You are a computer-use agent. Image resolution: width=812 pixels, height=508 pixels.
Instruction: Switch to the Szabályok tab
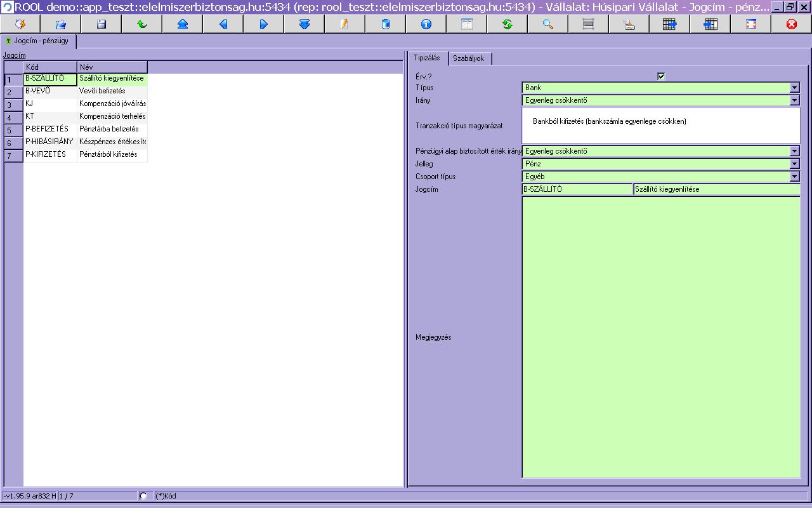(469, 58)
